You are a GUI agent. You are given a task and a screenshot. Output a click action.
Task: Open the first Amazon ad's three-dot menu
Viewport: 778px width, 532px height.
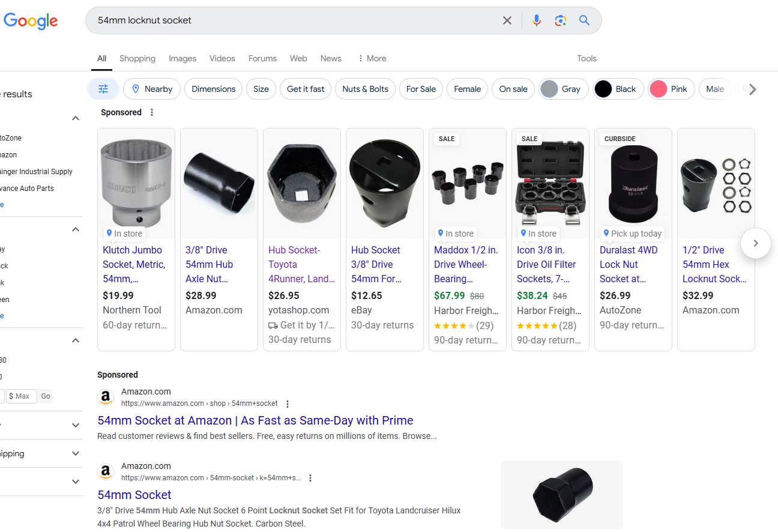click(288, 404)
